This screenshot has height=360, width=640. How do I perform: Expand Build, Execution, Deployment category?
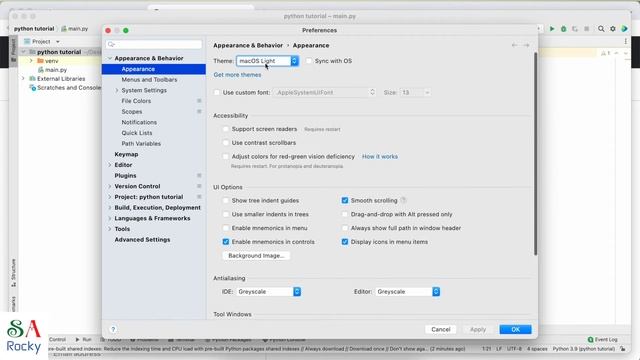click(x=109, y=208)
